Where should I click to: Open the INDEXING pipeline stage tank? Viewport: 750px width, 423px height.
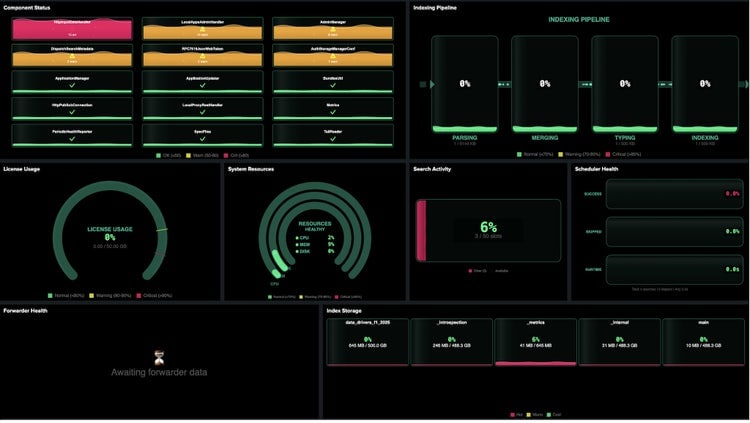(x=705, y=84)
